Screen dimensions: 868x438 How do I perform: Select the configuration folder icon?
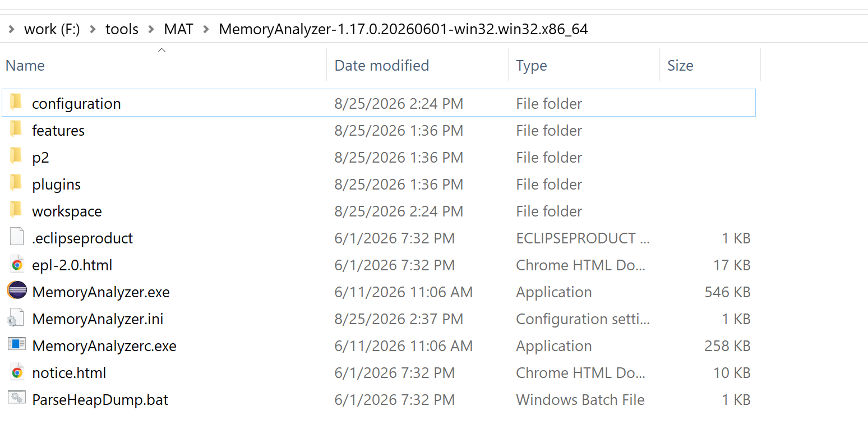point(16,102)
